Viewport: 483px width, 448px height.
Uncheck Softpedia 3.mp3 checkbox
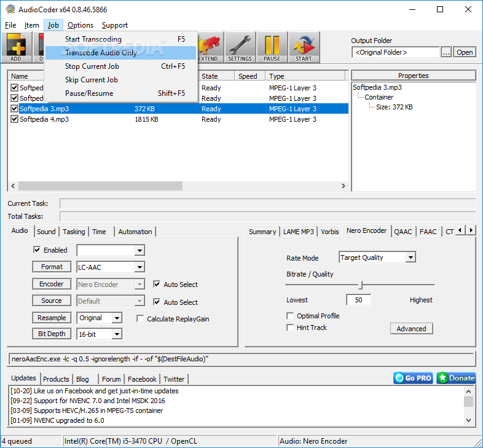[14, 108]
